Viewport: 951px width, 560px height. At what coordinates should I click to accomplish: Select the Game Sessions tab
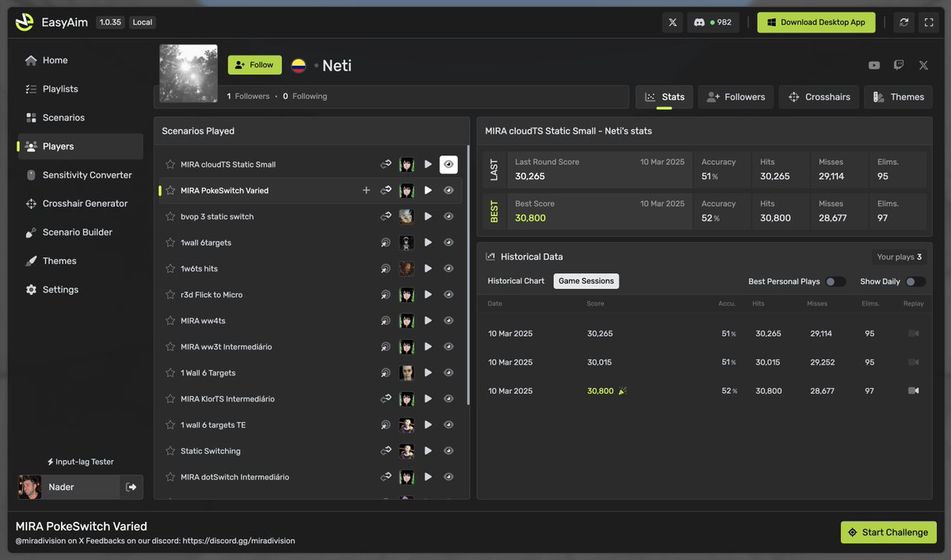pos(586,281)
